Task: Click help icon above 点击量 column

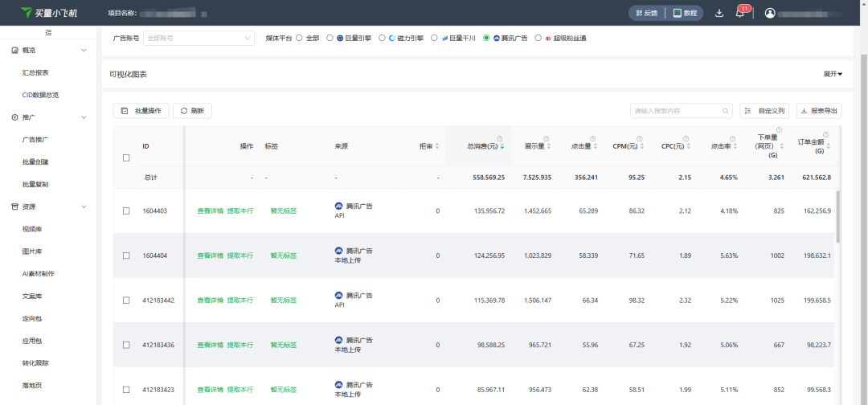Action: (x=593, y=138)
